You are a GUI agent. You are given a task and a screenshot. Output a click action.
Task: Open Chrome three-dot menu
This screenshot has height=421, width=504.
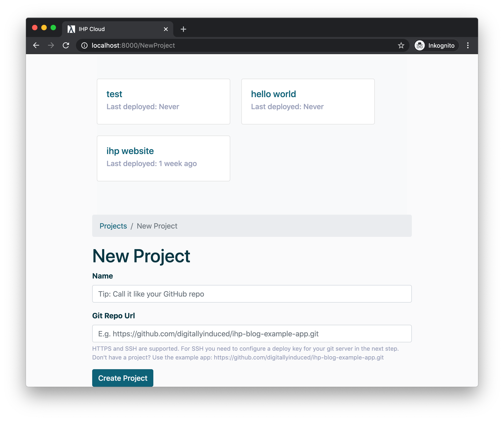tap(467, 45)
